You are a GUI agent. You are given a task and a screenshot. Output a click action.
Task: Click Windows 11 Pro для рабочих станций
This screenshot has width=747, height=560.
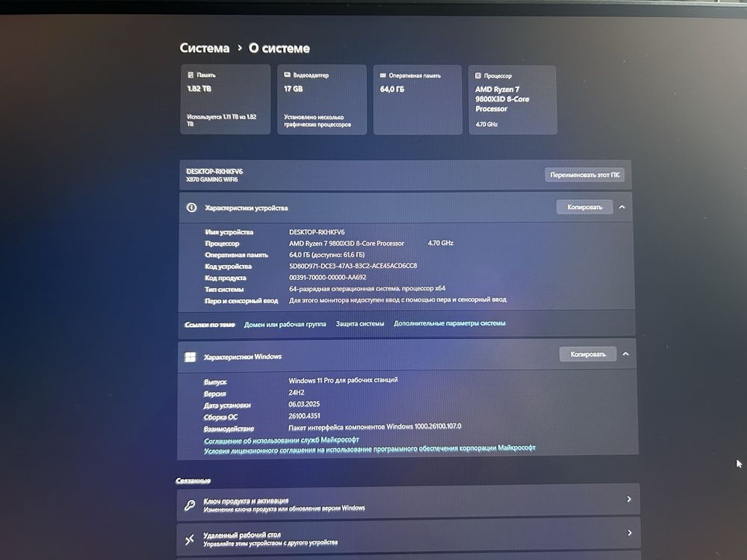click(343, 380)
